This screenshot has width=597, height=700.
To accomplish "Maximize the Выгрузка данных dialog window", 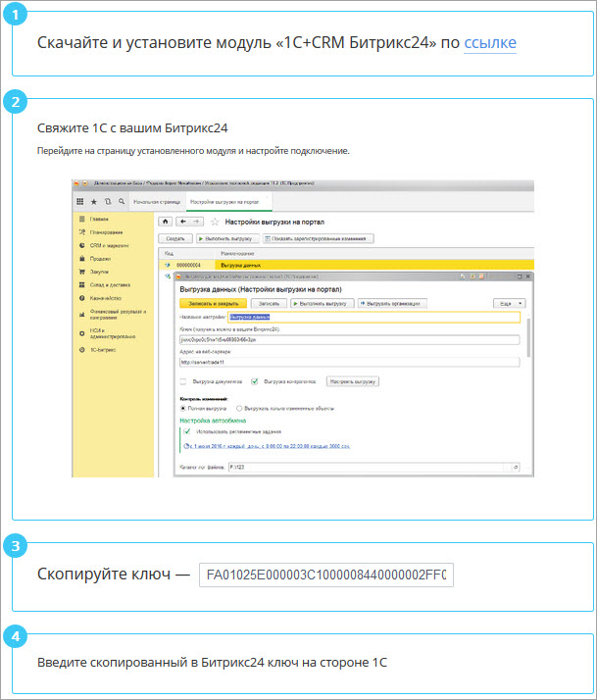I will [x=520, y=276].
